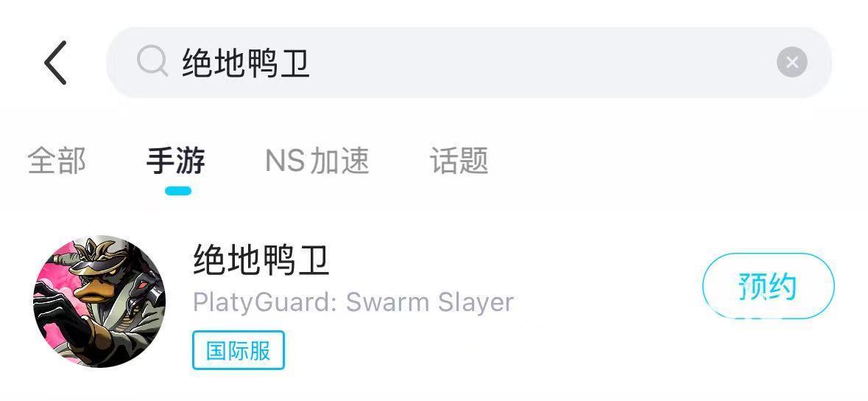Click the magnifying glass search icon
The image size is (868, 401).
(152, 62)
